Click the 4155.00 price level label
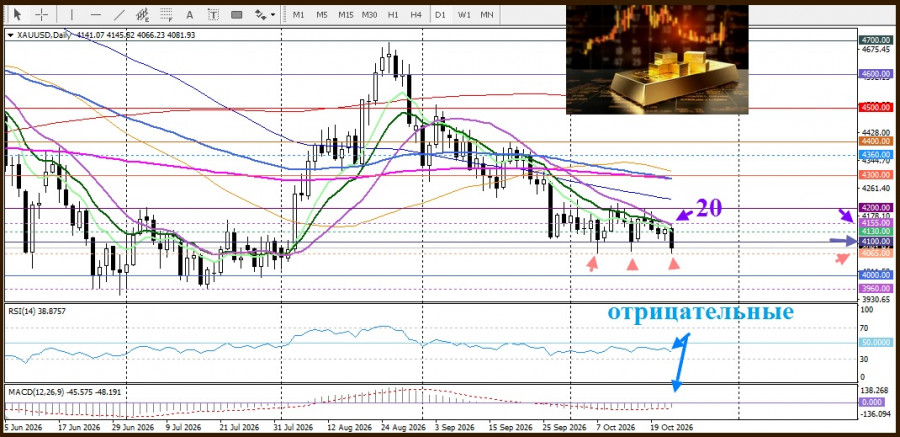900x437 pixels. [875, 223]
